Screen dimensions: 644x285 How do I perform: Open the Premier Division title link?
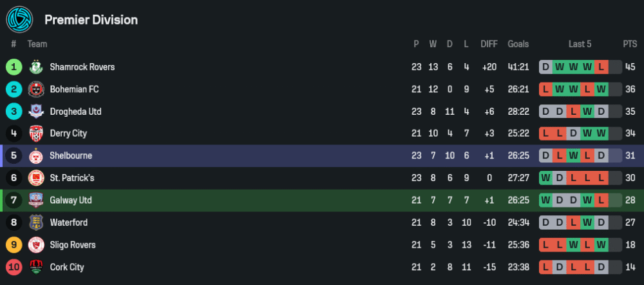[91, 20]
